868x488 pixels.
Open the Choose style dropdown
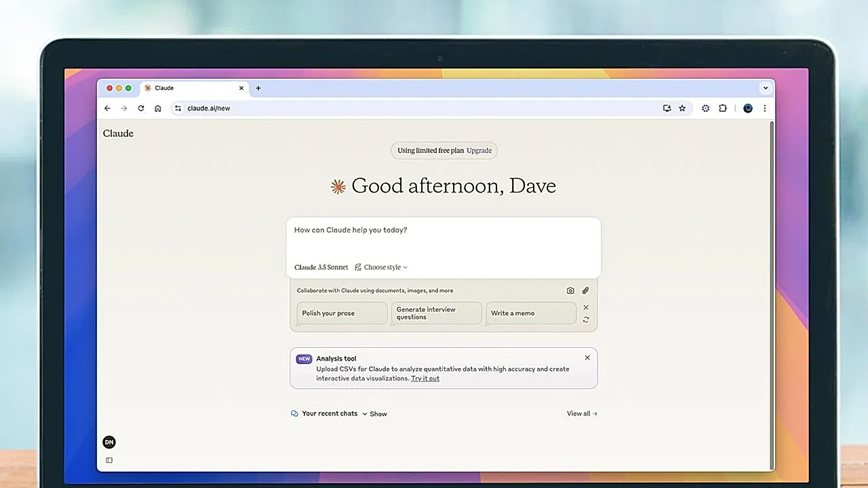[x=381, y=267]
